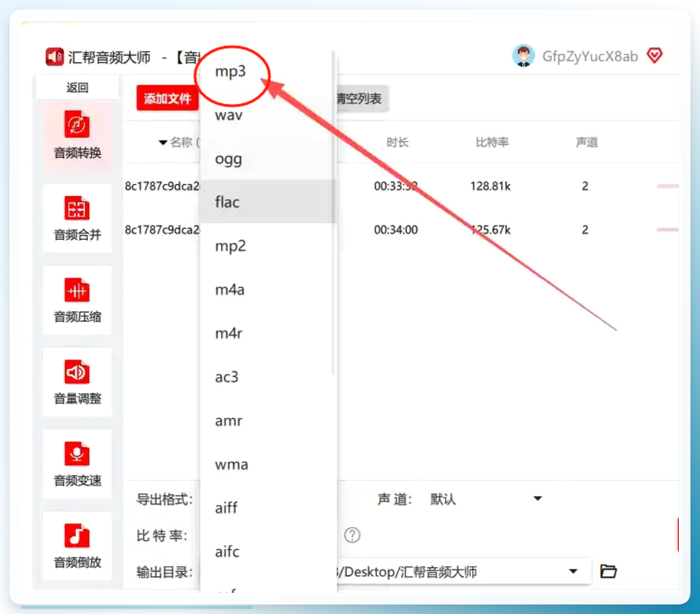This screenshot has height=614, width=700.
Task: Click the 比特率 column header
Action: click(x=492, y=142)
